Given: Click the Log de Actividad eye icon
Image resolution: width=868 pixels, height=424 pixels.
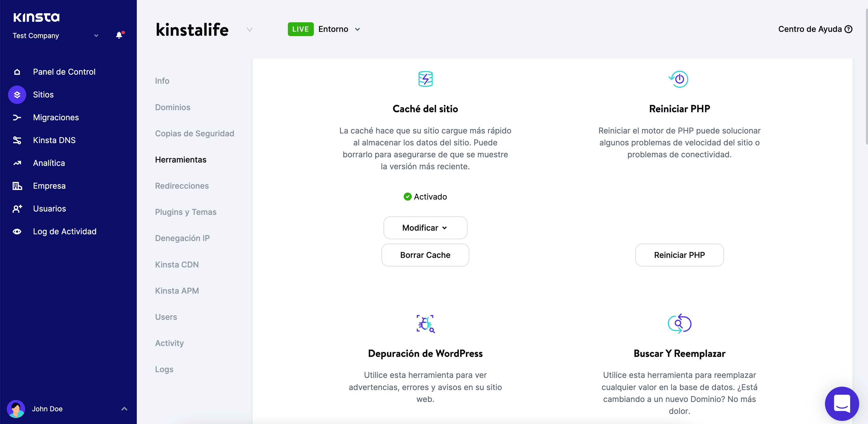Looking at the screenshot, I should 17,231.
